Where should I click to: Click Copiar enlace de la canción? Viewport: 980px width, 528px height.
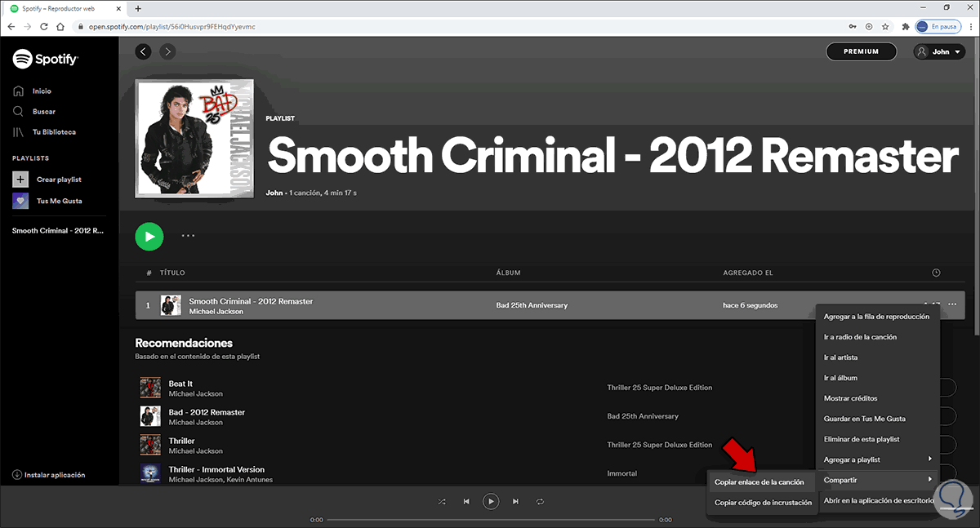coord(759,482)
